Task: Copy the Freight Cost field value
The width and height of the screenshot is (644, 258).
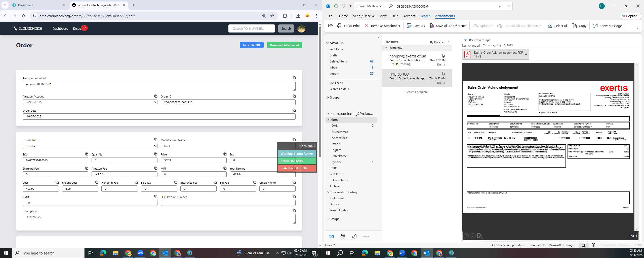Action: tap(97, 182)
